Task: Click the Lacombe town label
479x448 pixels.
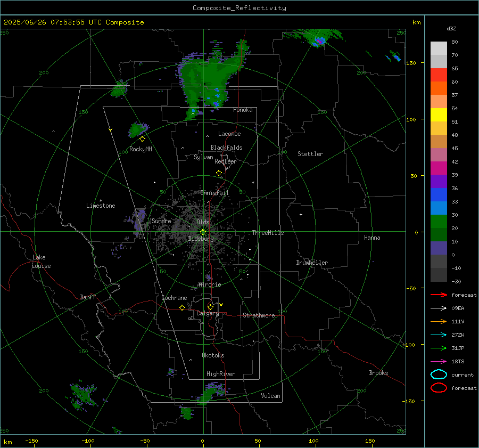Action: tap(229, 134)
